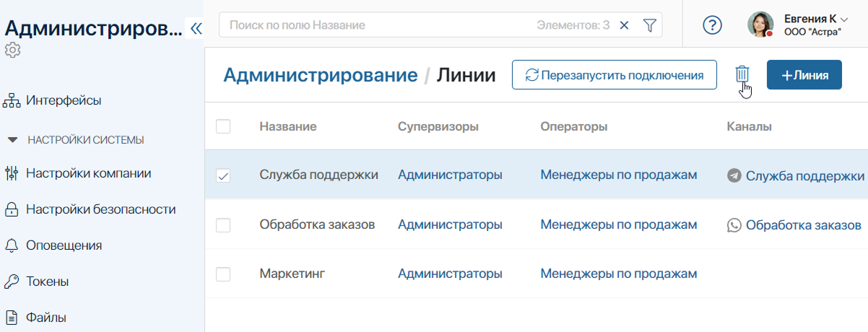Open Настройки безопасности in the sidebar
Image resolution: width=868 pixels, height=332 pixels.
(x=100, y=209)
